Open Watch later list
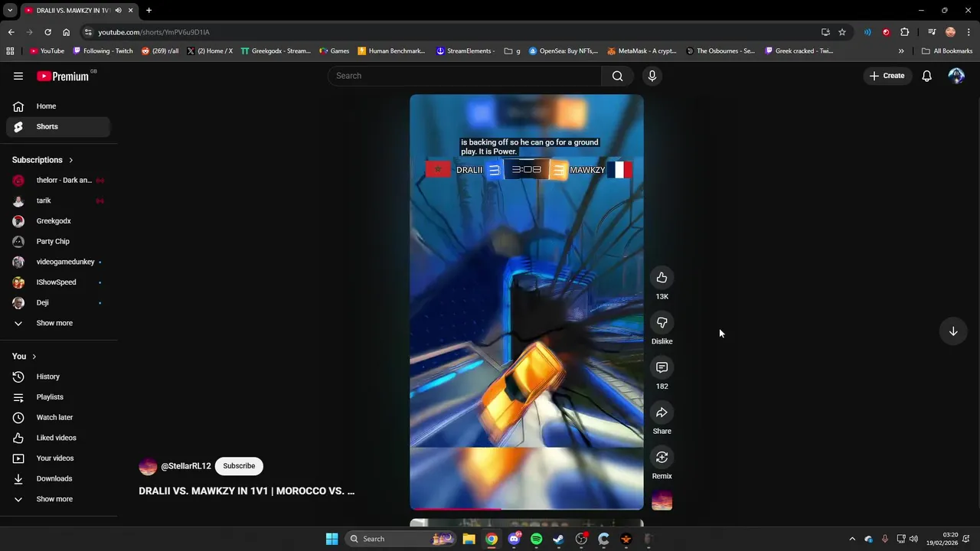The width and height of the screenshot is (980, 551). click(58, 417)
